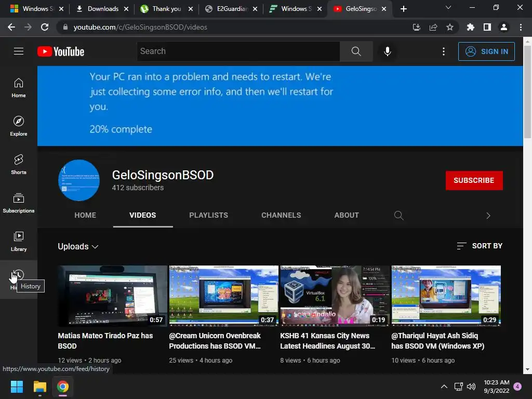Open Thariqul Hayat Ash Sidiq video title
The image size is (532, 399).
pyautogui.click(x=437, y=341)
